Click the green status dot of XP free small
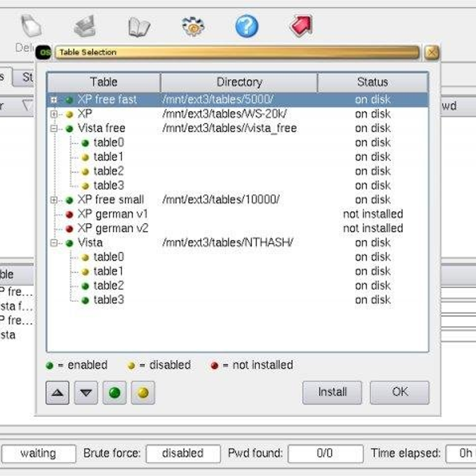 click(69, 200)
